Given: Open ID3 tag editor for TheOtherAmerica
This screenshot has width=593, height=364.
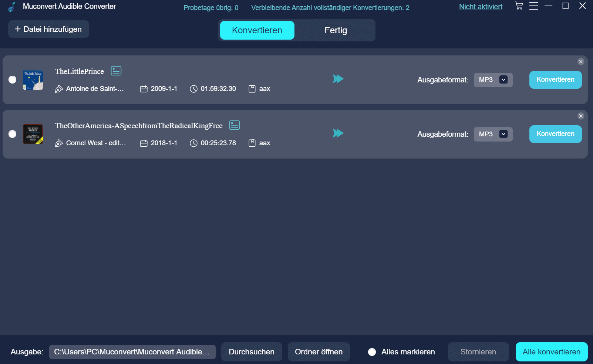Looking at the screenshot, I should pos(235,125).
